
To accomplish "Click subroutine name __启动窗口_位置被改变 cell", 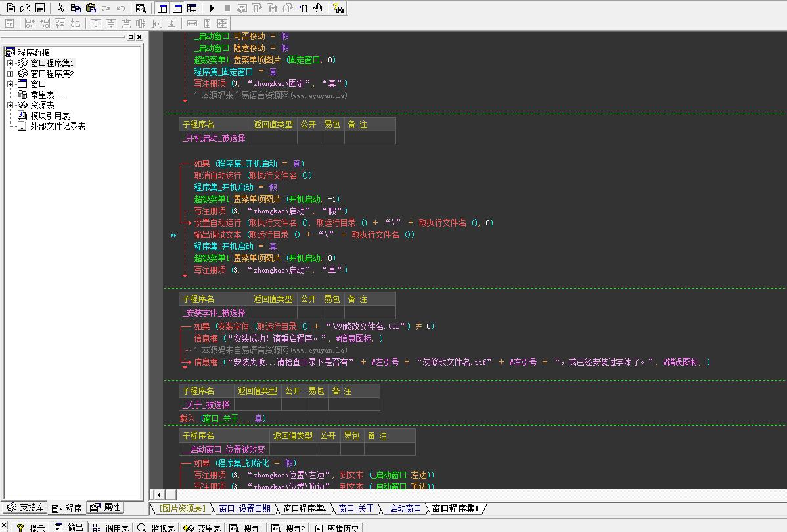I will click(x=224, y=449).
